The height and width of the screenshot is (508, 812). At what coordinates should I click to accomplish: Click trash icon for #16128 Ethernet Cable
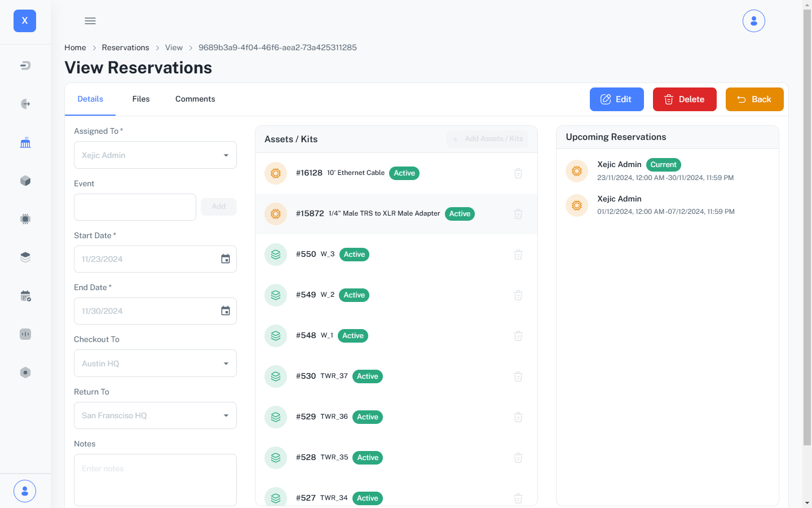(x=518, y=173)
